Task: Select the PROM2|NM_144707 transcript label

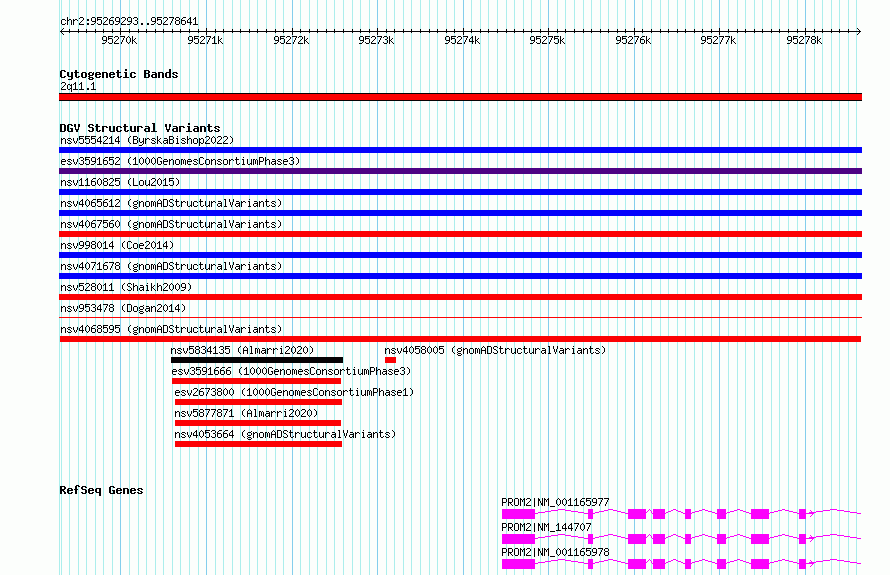Action: point(546,527)
